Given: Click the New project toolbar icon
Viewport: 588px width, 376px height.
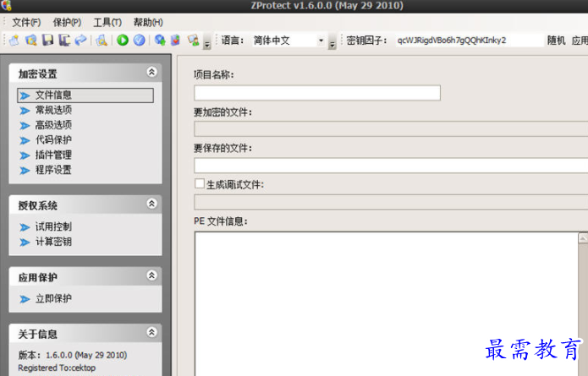Looking at the screenshot, I should (x=14, y=40).
